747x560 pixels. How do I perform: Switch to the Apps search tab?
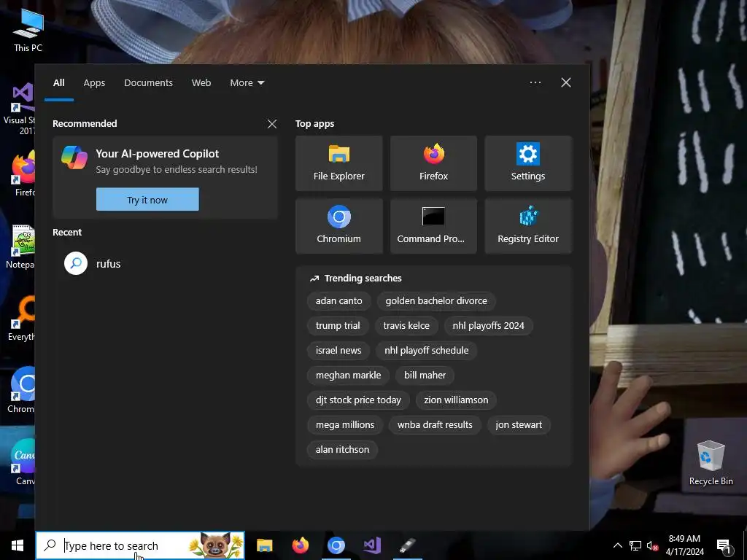click(94, 82)
